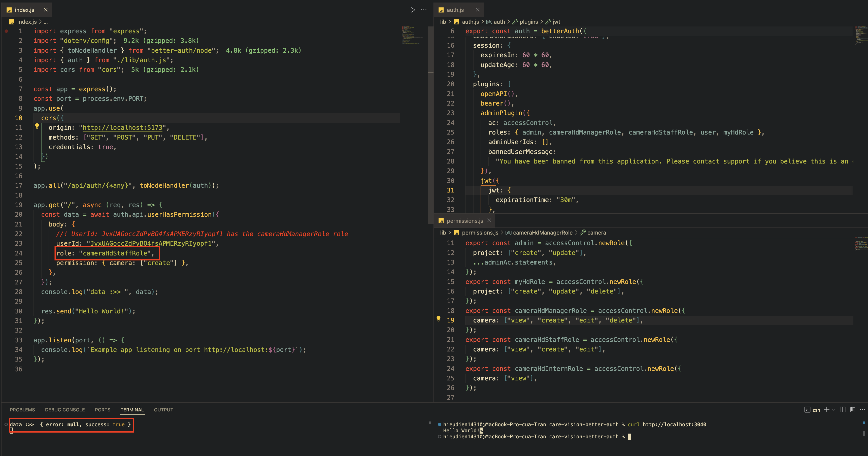This screenshot has height=456, width=868.
Task: Open the DEBUG CONSOLE tab
Action: 65,410
